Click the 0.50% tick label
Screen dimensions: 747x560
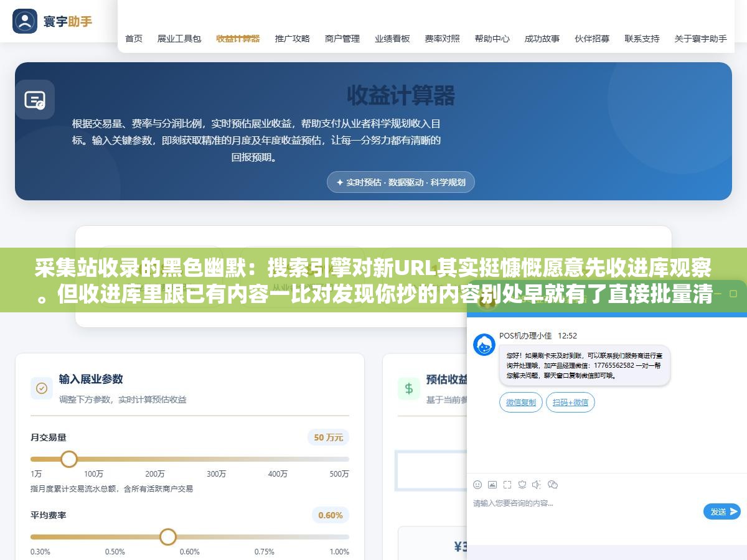click(115, 552)
